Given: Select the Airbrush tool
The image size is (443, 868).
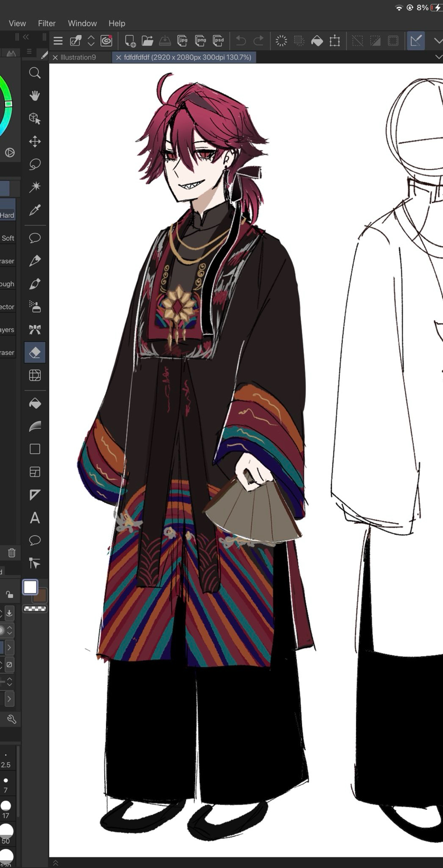Looking at the screenshot, I should coord(35,307).
